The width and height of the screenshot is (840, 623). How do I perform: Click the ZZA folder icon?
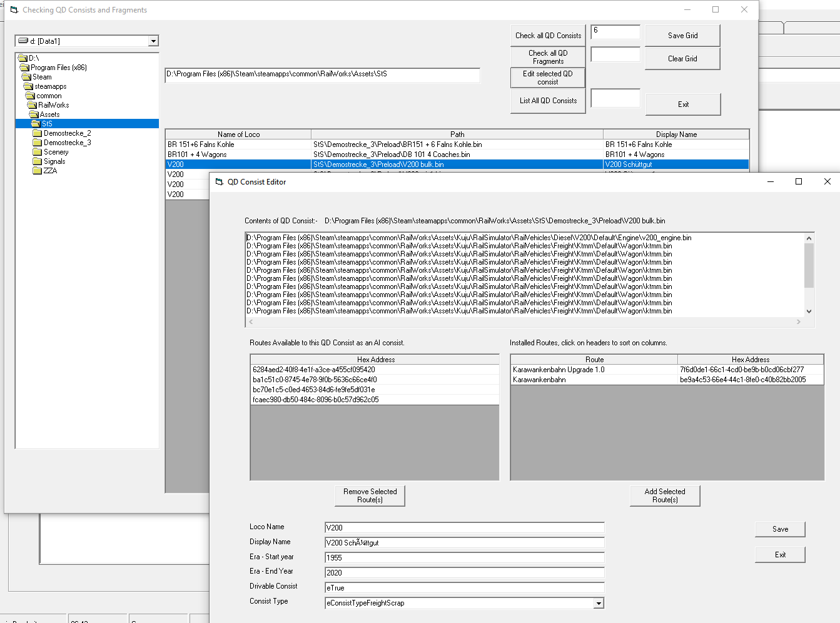(37, 171)
